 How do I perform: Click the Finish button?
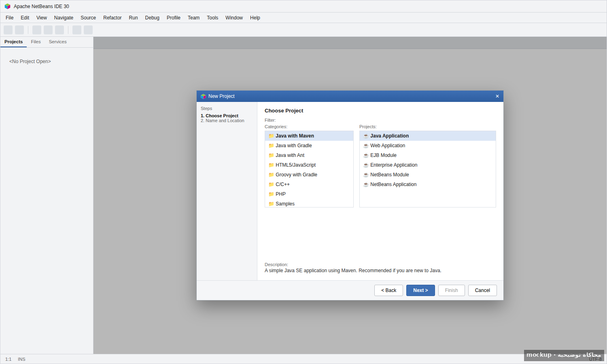click(x=452, y=290)
